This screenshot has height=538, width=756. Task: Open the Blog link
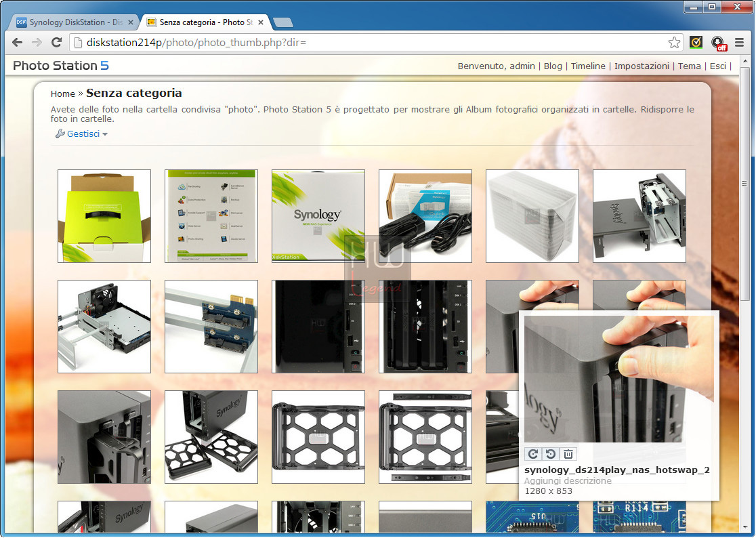click(553, 66)
